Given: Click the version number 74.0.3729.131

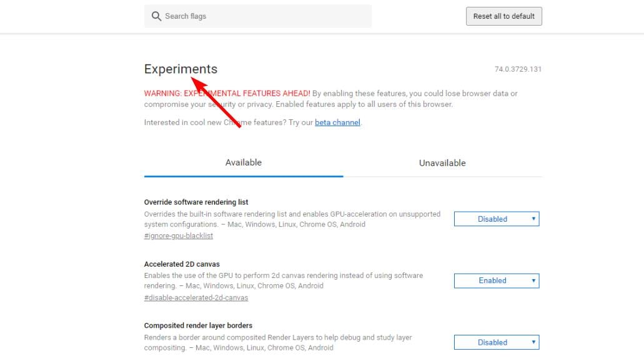Looking at the screenshot, I should [518, 69].
